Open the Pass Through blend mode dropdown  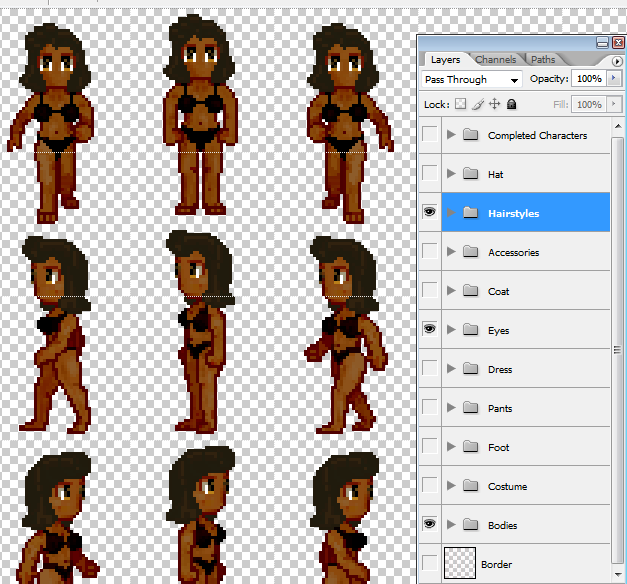(472, 80)
